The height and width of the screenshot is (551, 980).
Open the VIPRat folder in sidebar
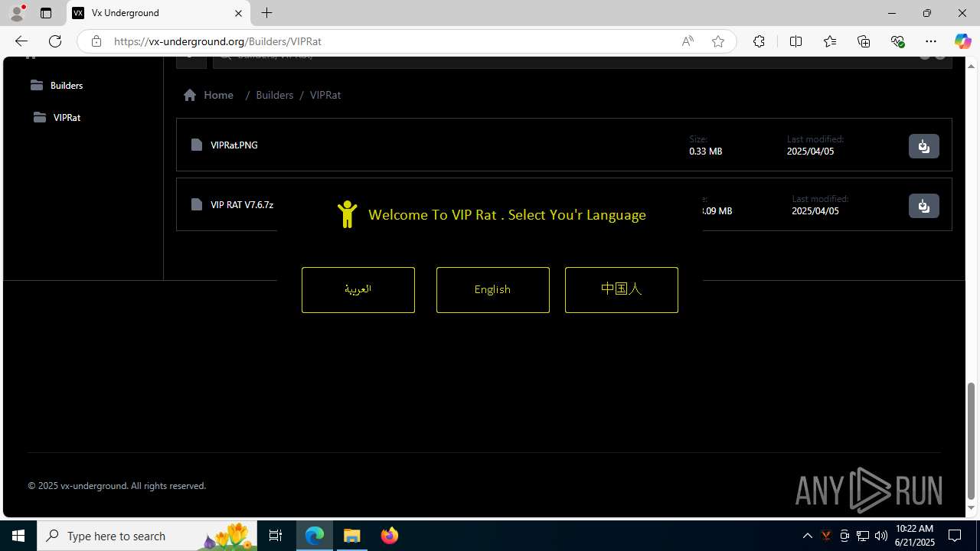tap(57, 117)
